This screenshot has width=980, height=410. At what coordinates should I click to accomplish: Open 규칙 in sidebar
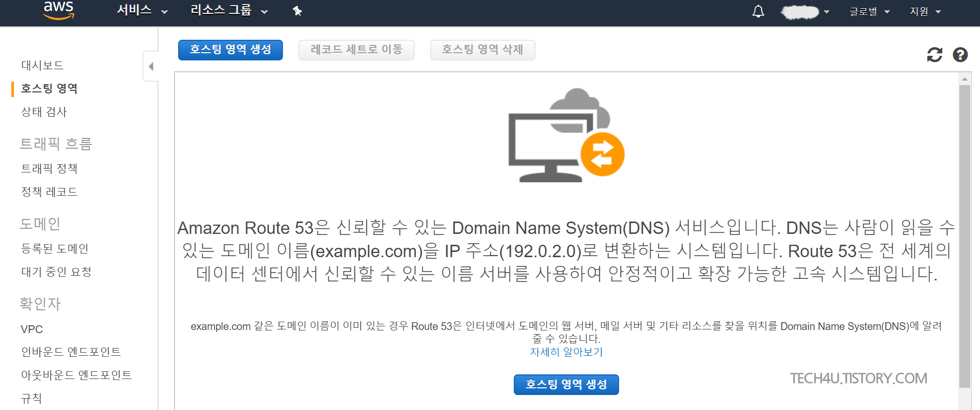pyautogui.click(x=31, y=399)
